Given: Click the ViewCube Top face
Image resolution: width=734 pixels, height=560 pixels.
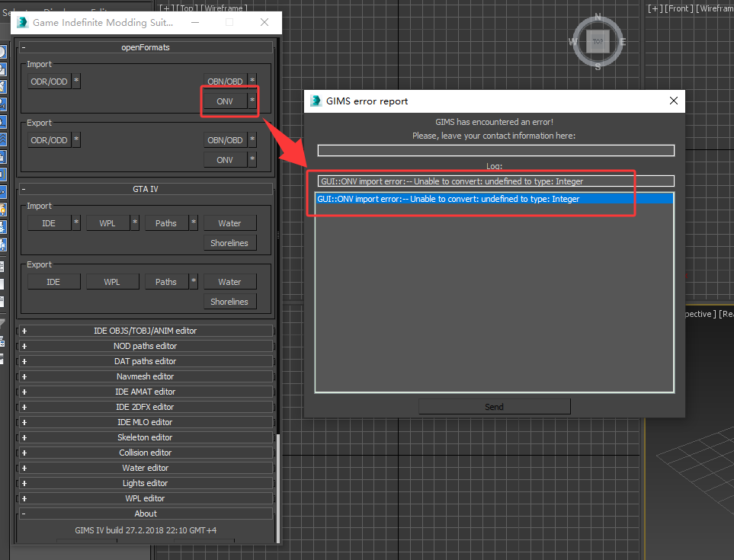Looking at the screenshot, I should pyautogui.click(x=598, y=42).
